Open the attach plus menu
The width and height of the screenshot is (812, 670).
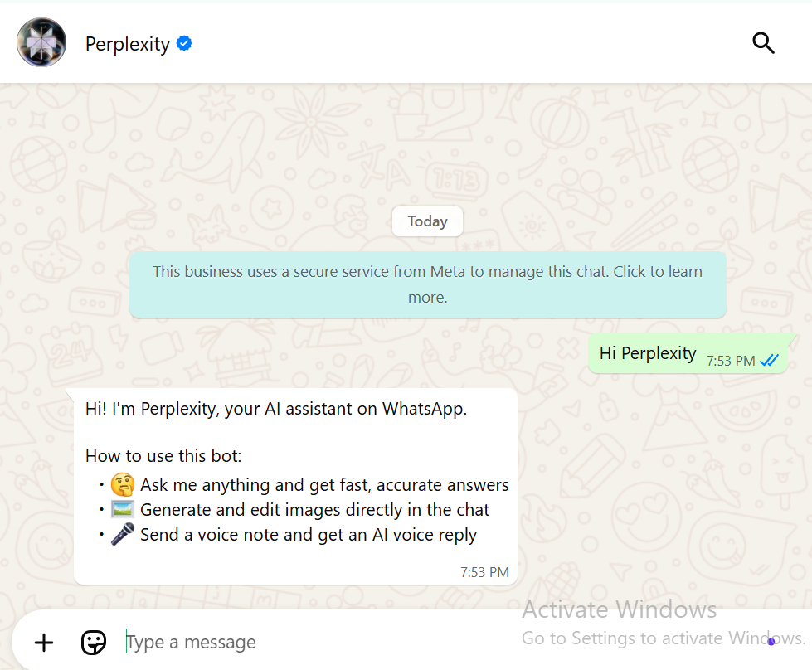pyautogui.click(x=44, y=643)
